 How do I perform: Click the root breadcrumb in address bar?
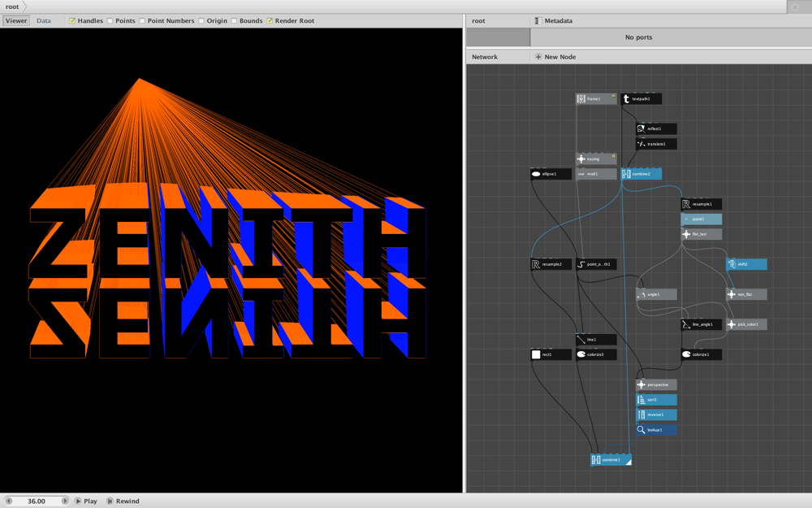[x=12, y=7]
